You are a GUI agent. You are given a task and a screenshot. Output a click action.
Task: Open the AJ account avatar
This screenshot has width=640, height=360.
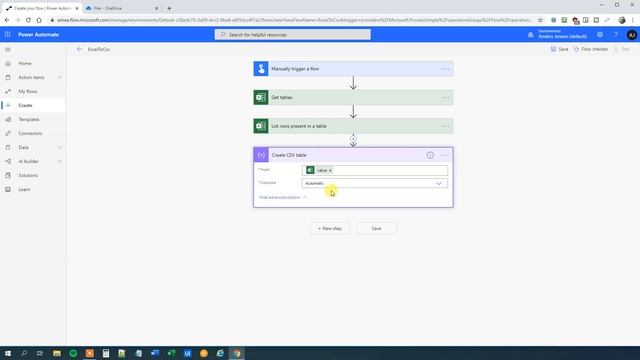[x=631, y=35]
